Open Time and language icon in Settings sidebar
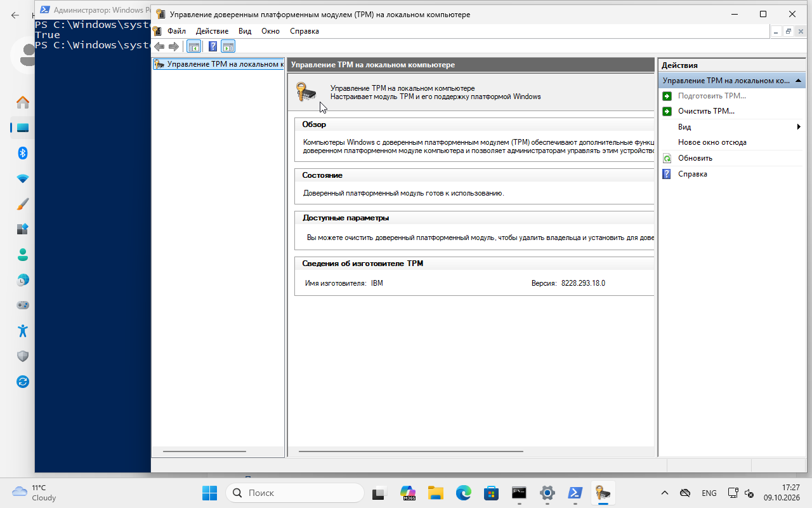 (23, 280)
